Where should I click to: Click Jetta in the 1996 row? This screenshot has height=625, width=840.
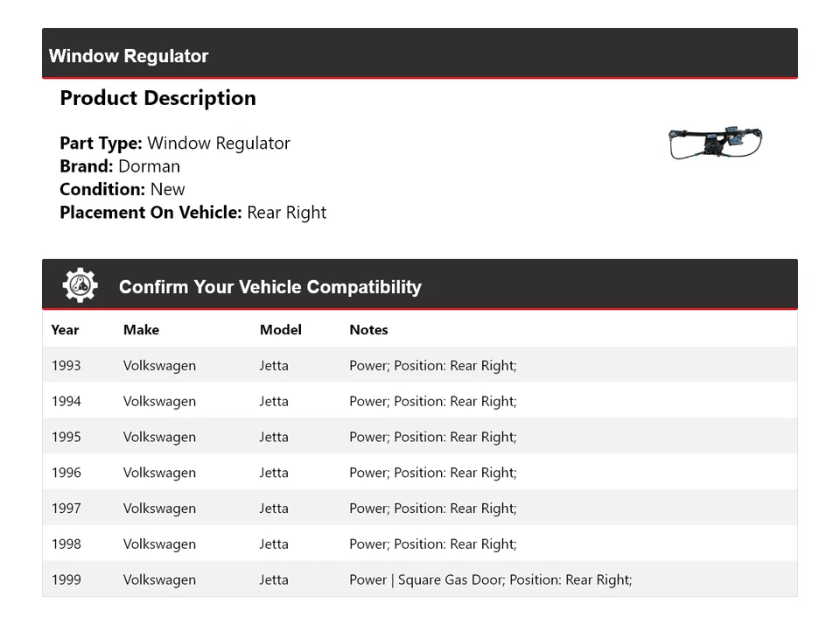click(x=274, y=473)
